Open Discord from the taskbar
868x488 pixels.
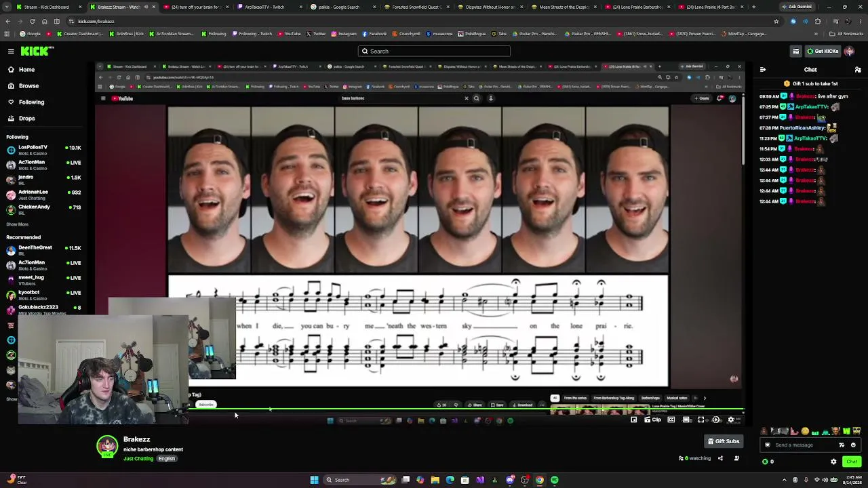tap(510, 480)
